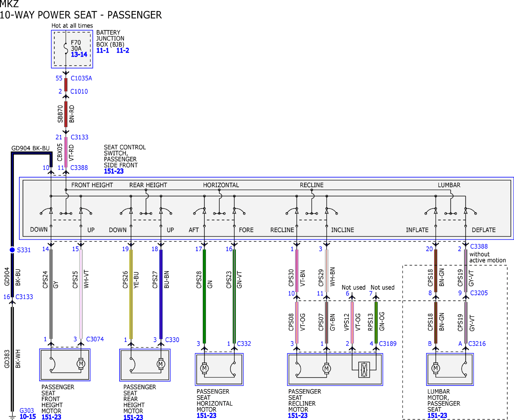This screenshot has height=420, width=514.
Task: Click the SBB70 BN-RD wire label
Action: click(66, 114)
